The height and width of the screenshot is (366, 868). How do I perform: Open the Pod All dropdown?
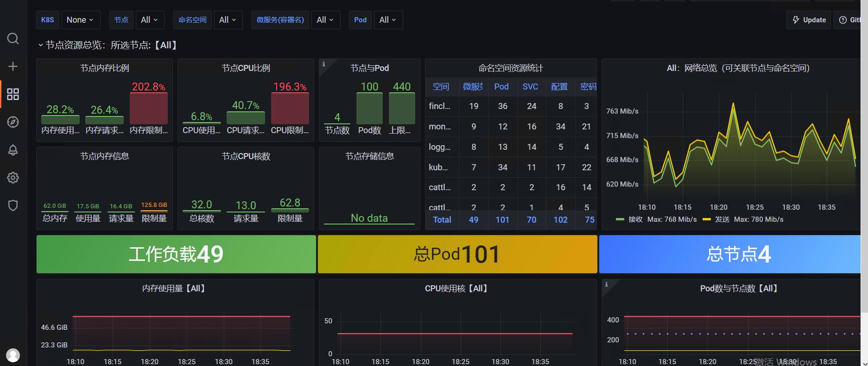pyautogui.click(x=388, y=20)
